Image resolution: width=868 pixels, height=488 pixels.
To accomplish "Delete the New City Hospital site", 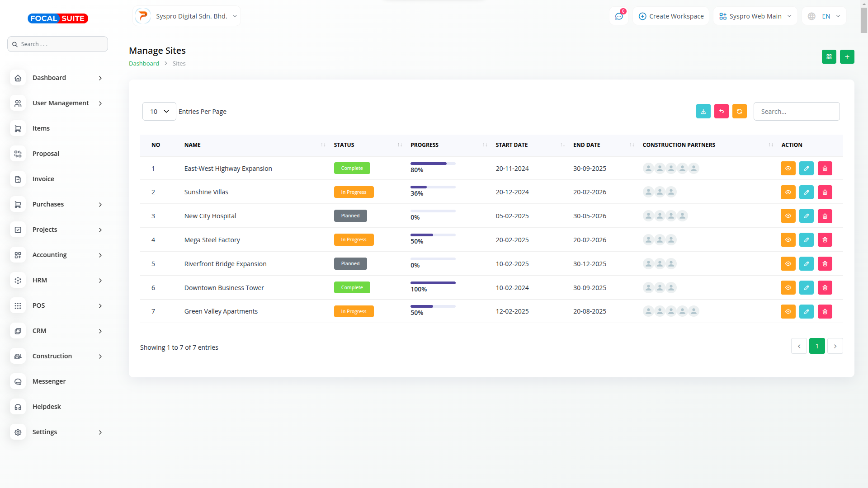I will pyautogui.click(x=825, y=216).
